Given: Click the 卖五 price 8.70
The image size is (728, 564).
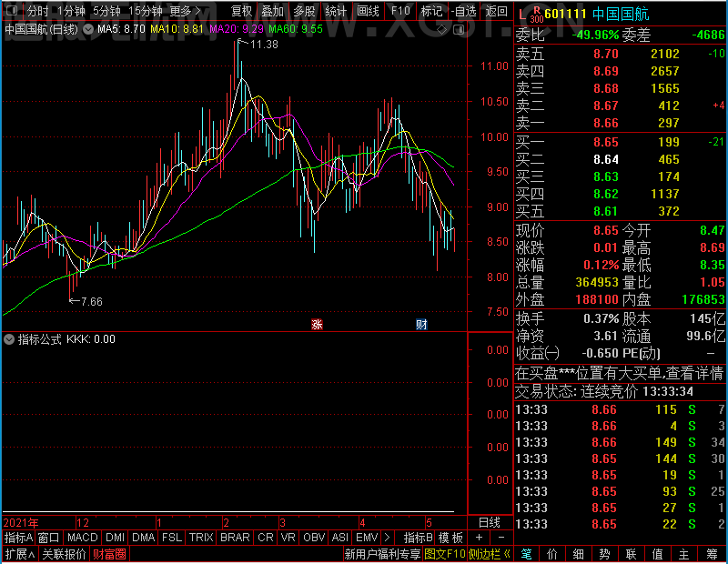Looking at the screenshot, I should [606, 54].
